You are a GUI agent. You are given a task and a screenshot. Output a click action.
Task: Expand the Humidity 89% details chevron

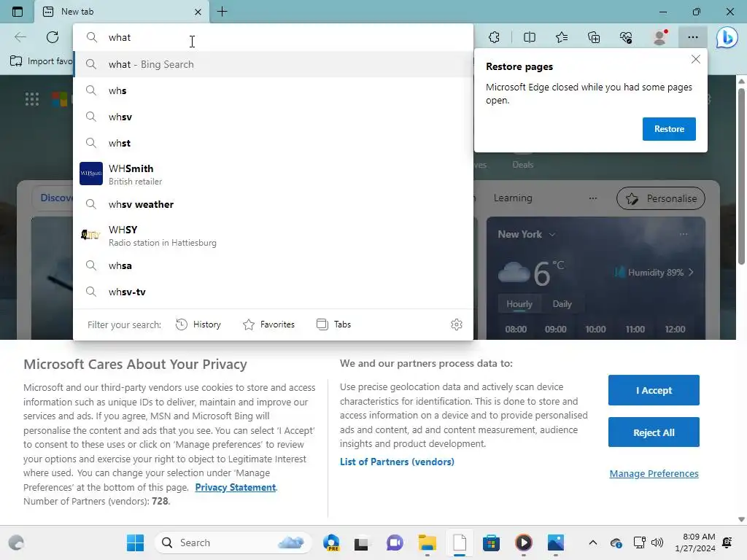[691, 273]
